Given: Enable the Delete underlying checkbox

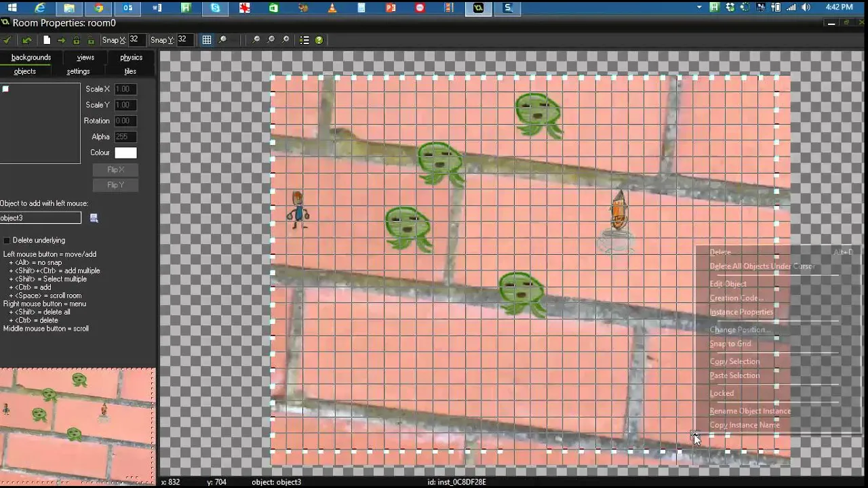Looking at the screenshot, I should (7, 241).
